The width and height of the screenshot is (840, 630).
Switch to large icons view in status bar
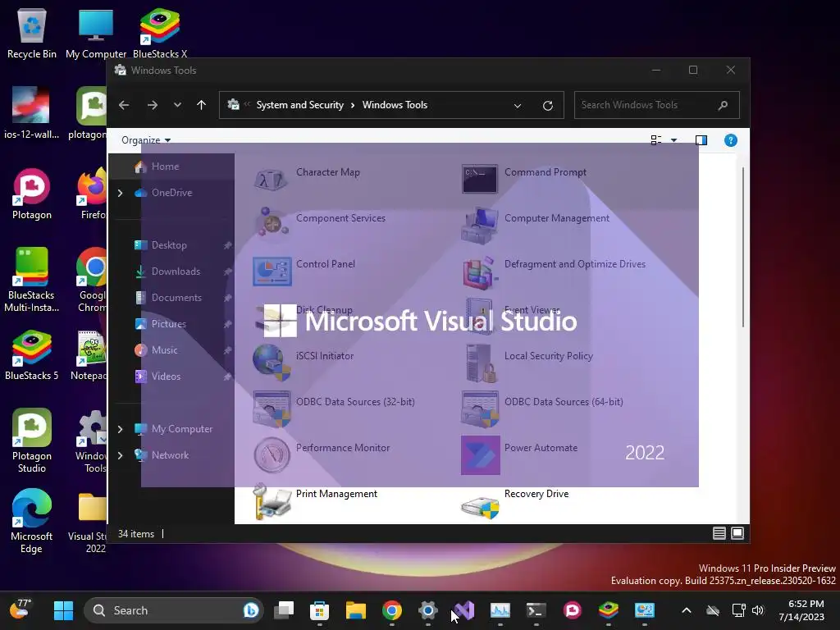point(737,533)
